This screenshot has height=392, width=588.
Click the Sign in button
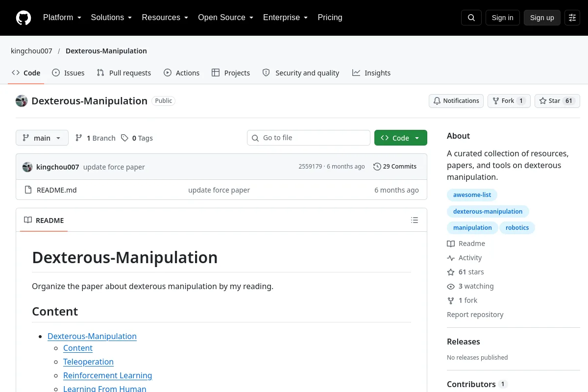click(502, 18)
